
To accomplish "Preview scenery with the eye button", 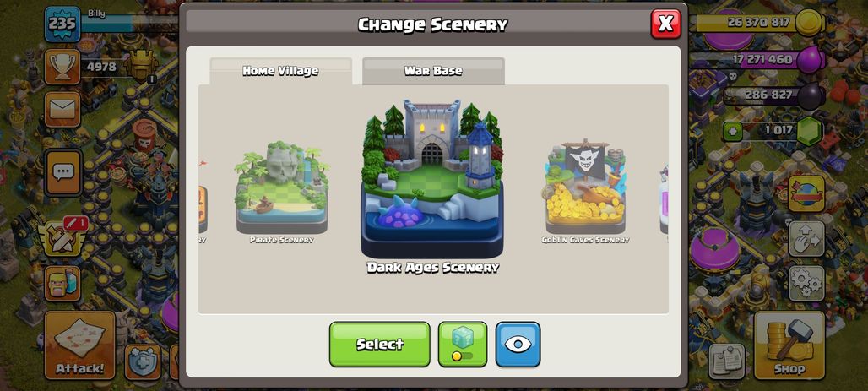I will pos(518,344).
